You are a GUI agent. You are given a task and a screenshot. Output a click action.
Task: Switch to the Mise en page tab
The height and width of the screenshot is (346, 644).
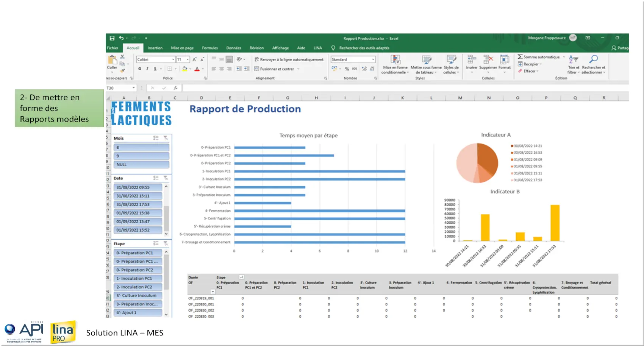point(182,48)
